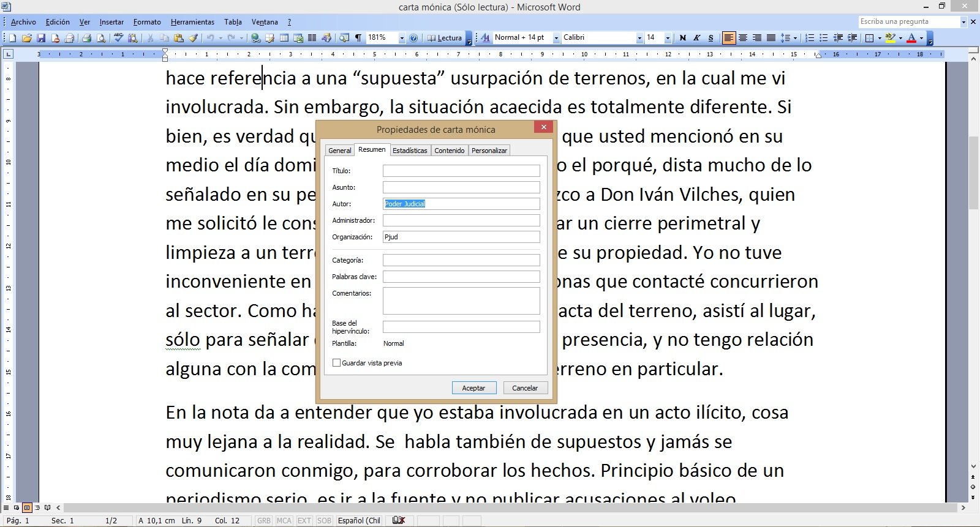Switch to Lectura reading layout
980x527 pixels.
(x=445, y=38)
